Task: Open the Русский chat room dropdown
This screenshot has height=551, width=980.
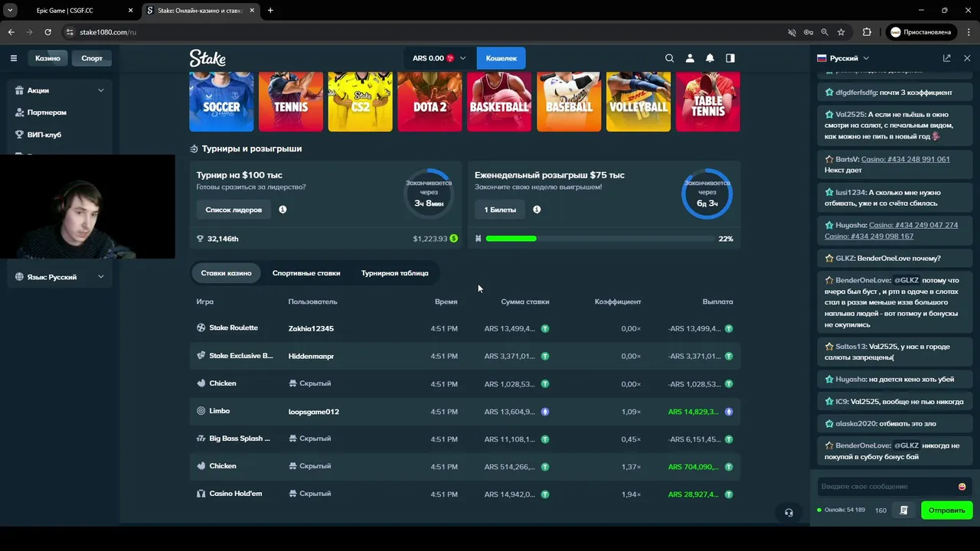Action: coord(844,58)
